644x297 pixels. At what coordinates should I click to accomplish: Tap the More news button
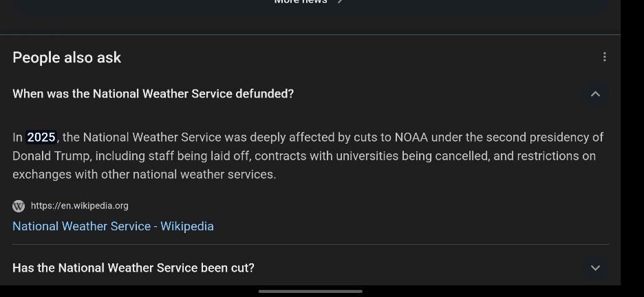tap(308, 2)
